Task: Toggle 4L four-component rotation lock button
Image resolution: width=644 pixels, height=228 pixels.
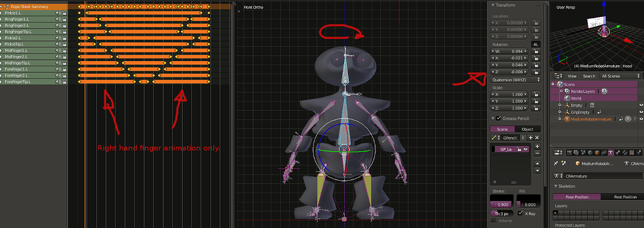Action: [536, 44]
